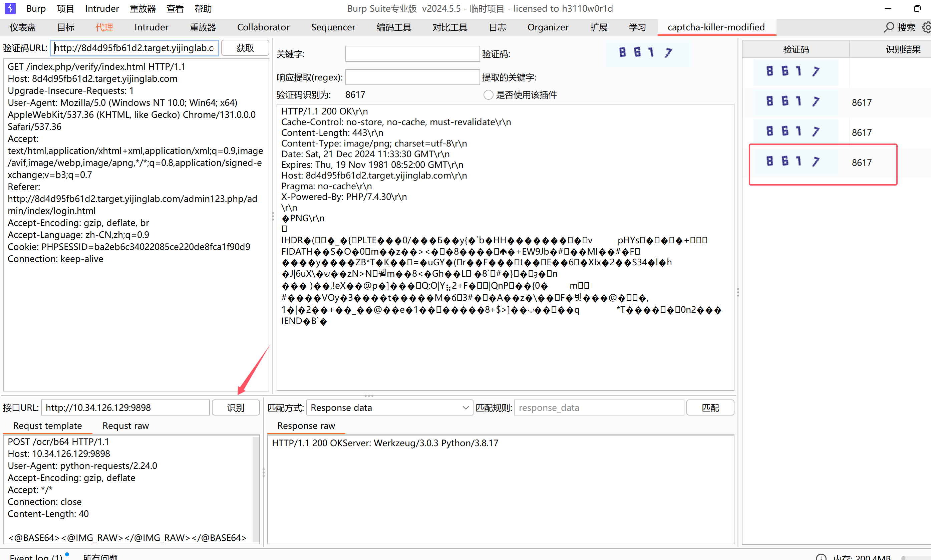Image resolution: width=931 pixels, height=560 pixels.
Task: Open the 帮助 menu
Action: click(x=203, y=8)
